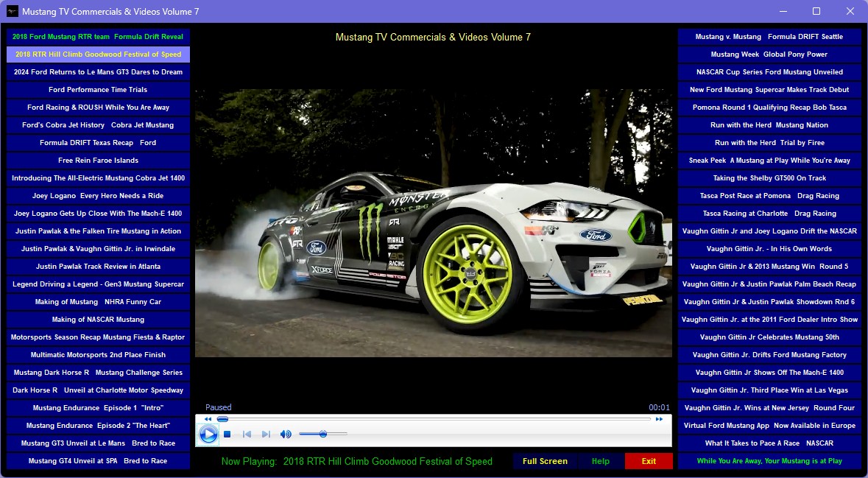Viewport: 868px width, 478px height.
Task: Click the video seek bar
Action: tap(434, 419)
